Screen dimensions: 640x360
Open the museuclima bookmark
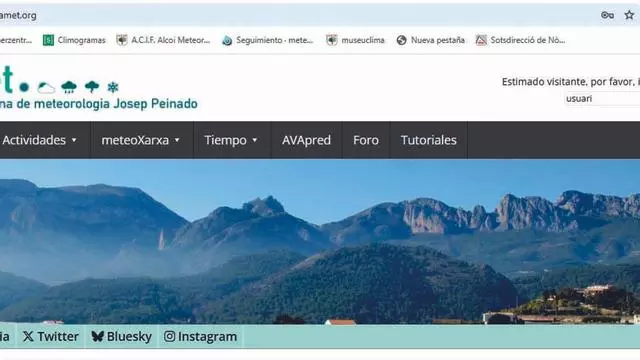(355, 40)
